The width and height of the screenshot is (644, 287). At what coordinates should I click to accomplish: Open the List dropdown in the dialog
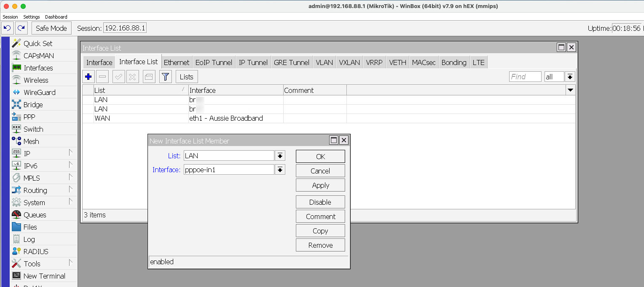[280, 155]
